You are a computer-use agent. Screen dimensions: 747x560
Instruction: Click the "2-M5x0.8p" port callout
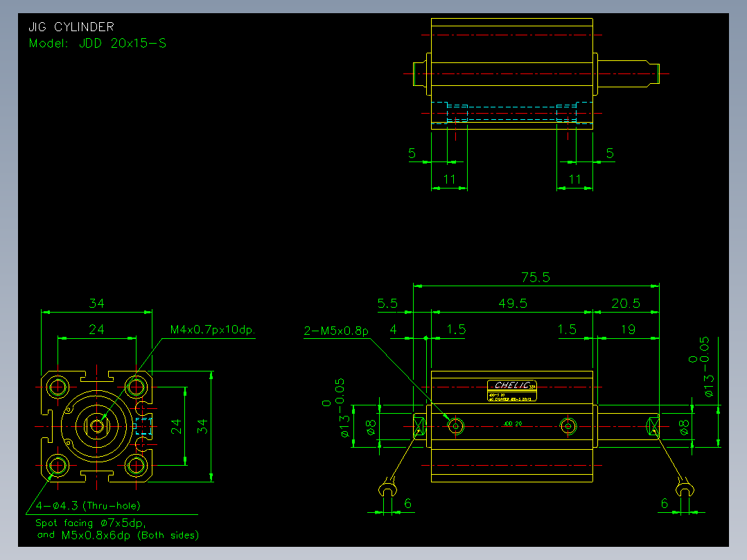coord(336,331)
